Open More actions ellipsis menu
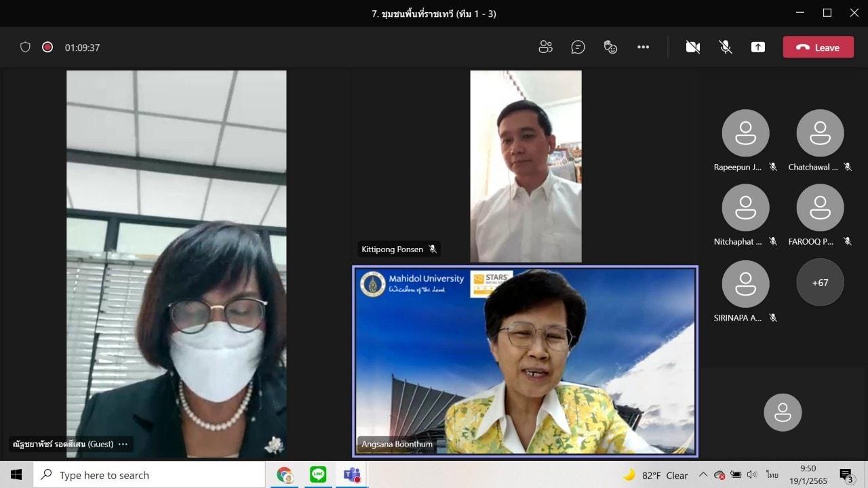Viewport: 868px width, 488px height. tap(643, 47)
